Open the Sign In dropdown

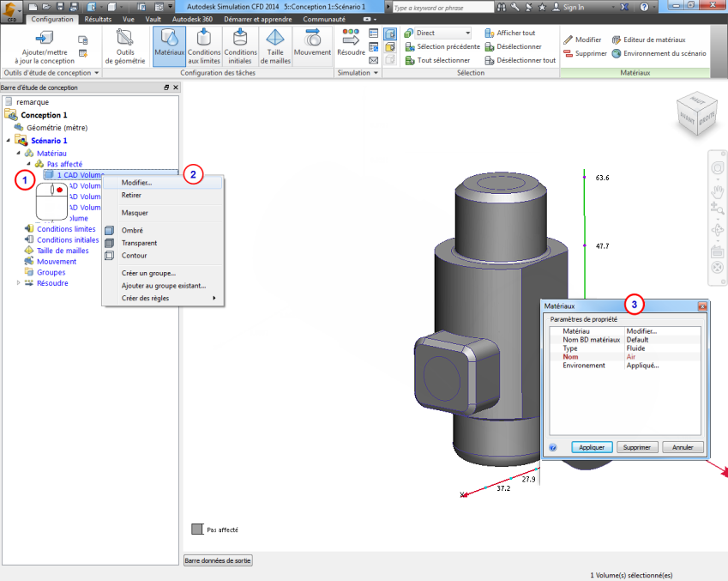[x=613, y=8]
